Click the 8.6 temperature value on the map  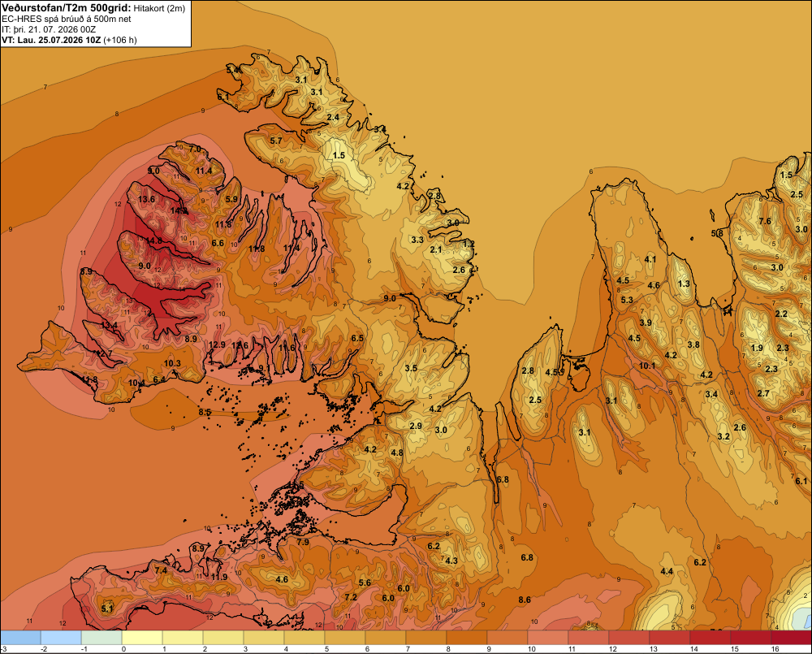(525, 600)
